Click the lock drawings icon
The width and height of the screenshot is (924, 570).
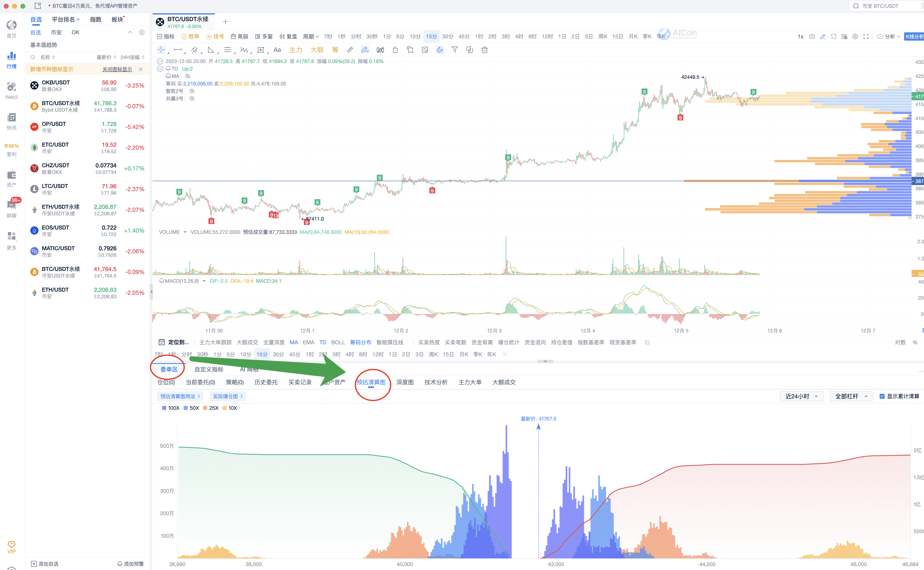tap(395, 50)
